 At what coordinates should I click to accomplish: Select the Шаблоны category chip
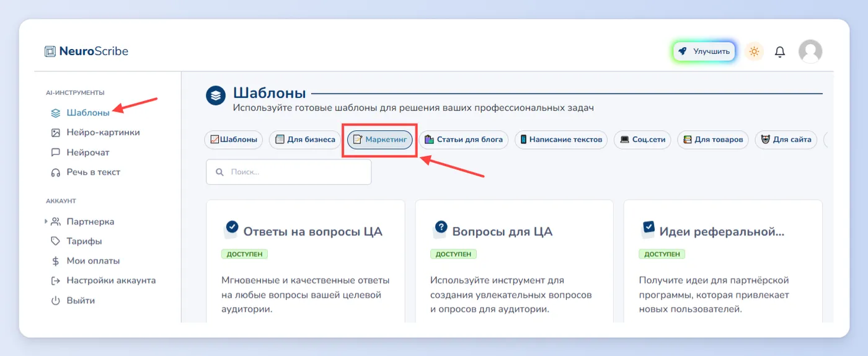tap(234, 140)
